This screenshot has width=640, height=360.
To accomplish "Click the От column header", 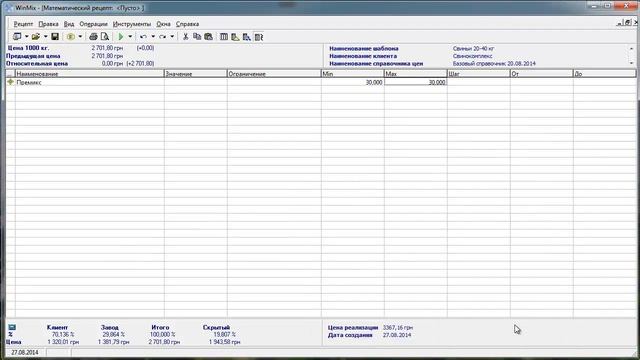I will tap(542, 74).
